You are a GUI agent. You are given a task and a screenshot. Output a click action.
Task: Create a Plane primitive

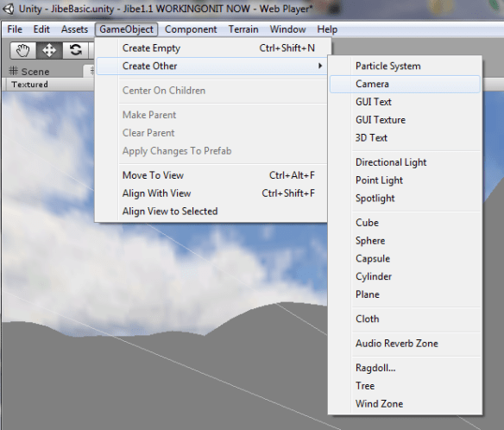pos(405,294)
